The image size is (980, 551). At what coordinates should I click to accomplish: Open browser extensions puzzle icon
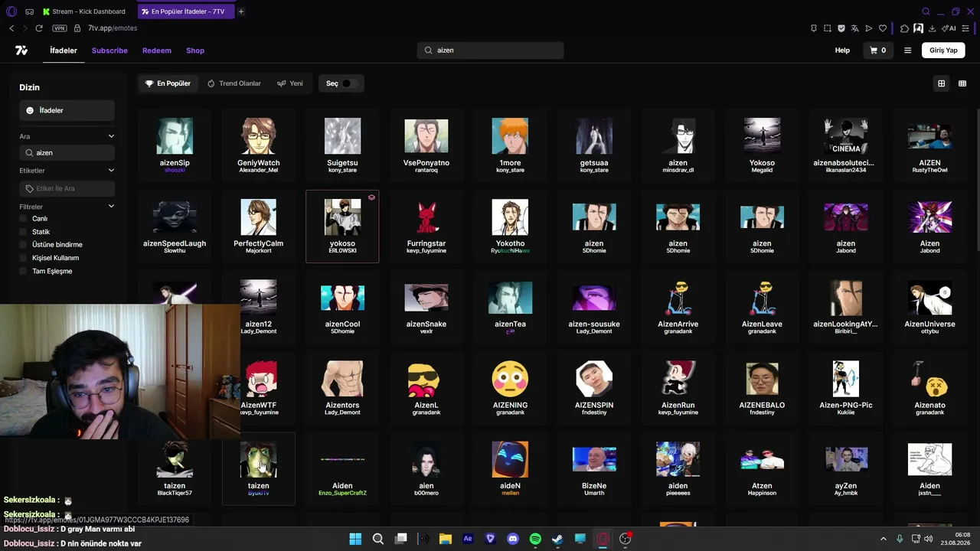pyautogui.click(x=904, y=28)
